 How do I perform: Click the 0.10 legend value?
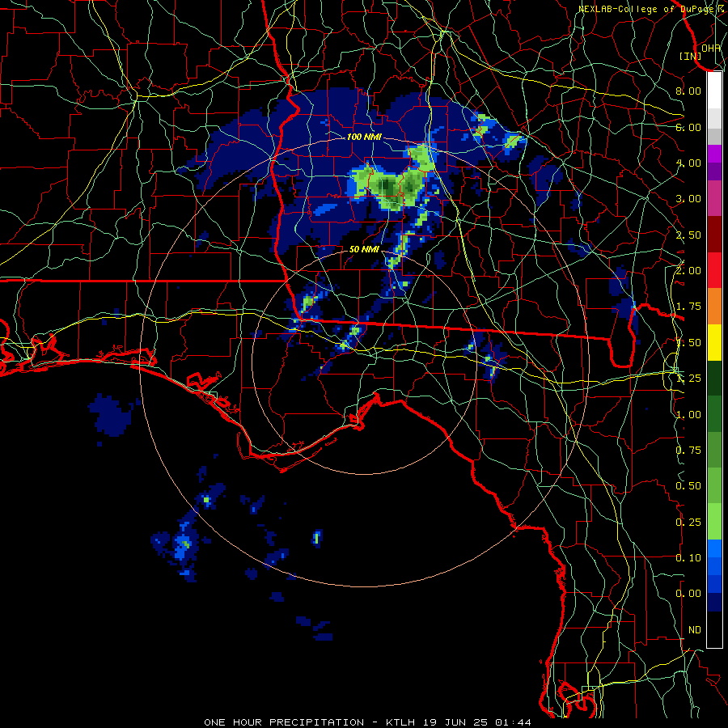(x=688, y=558)
